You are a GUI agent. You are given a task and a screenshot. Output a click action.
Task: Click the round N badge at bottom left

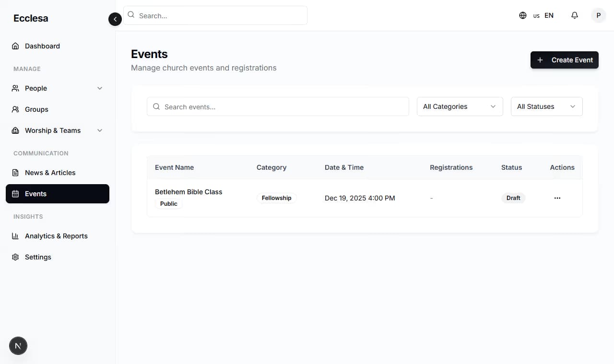(18, 346)
